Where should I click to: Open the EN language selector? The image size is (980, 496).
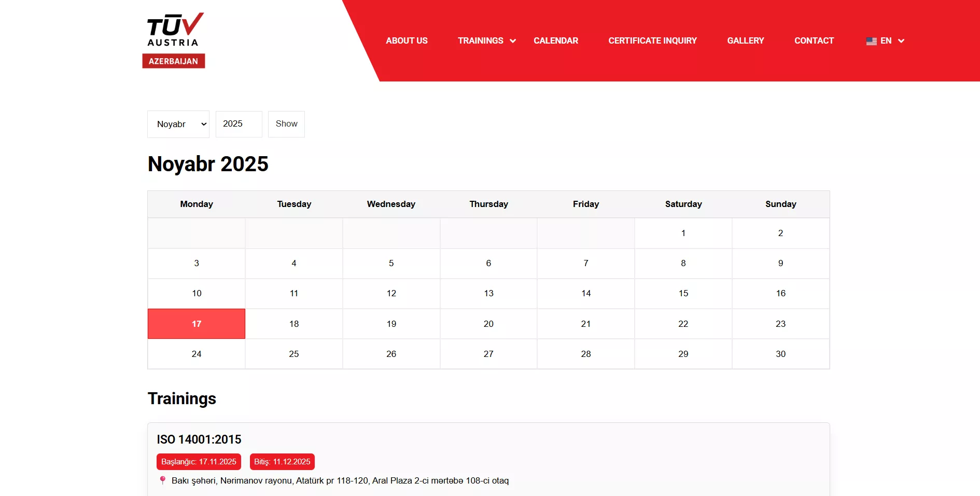(x=886, y=40)
